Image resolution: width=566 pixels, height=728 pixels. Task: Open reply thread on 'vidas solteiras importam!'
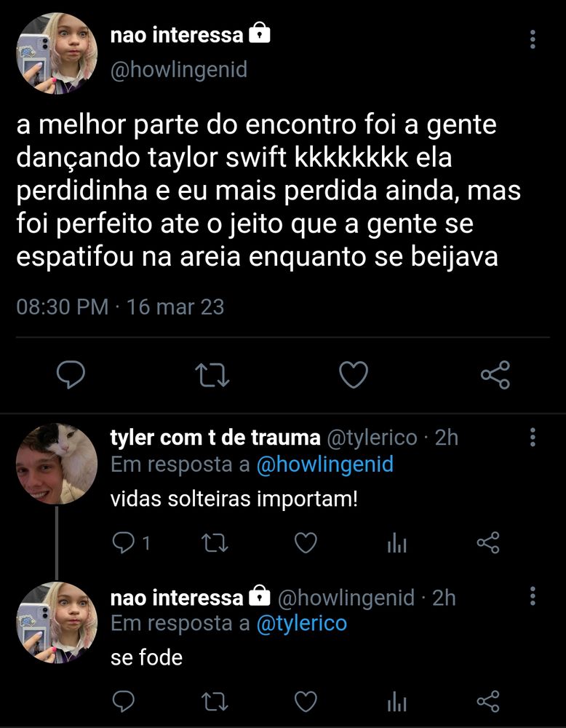tap(131, 542)
